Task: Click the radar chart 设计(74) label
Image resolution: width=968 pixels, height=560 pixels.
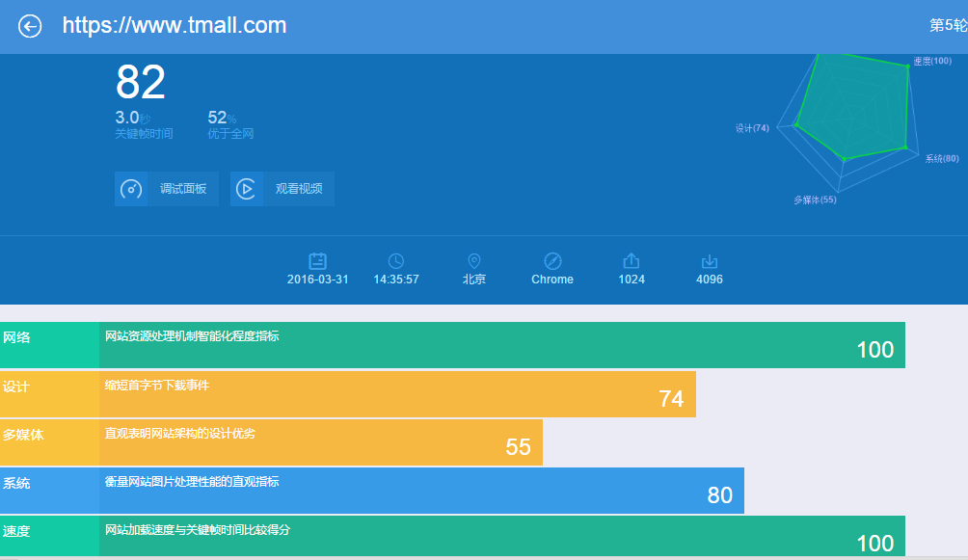Action: (x=752, y=128)
